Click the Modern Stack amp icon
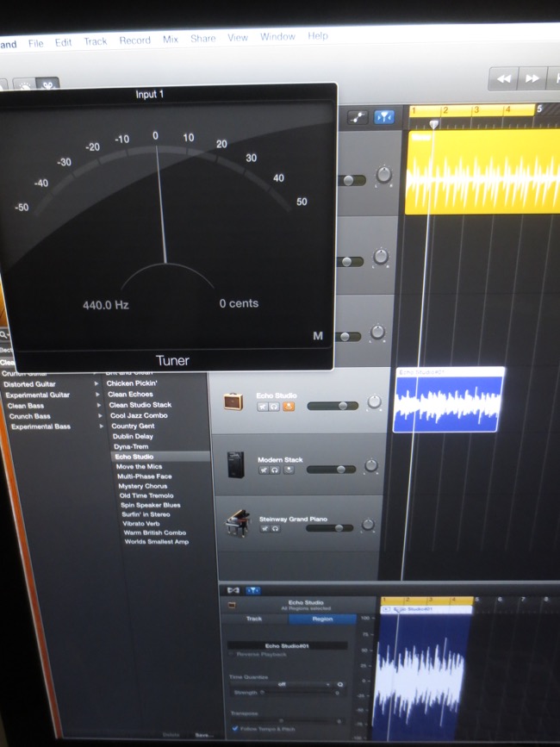 [236, 464]
